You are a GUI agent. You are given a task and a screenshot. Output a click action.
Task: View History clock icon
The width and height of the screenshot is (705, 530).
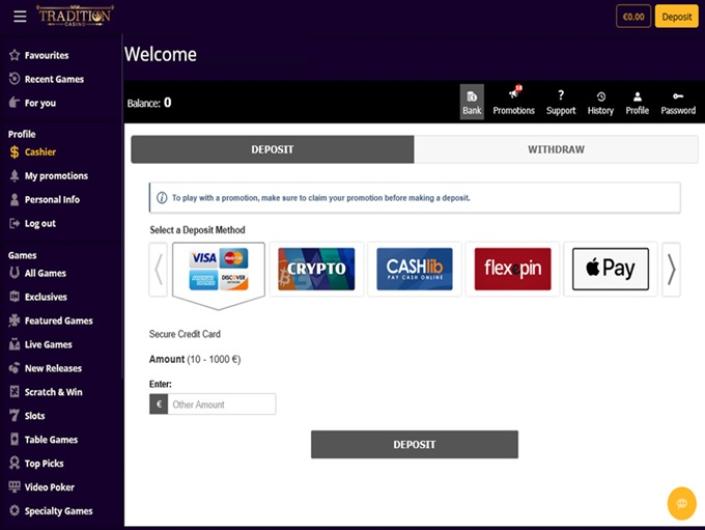point(600,97)
